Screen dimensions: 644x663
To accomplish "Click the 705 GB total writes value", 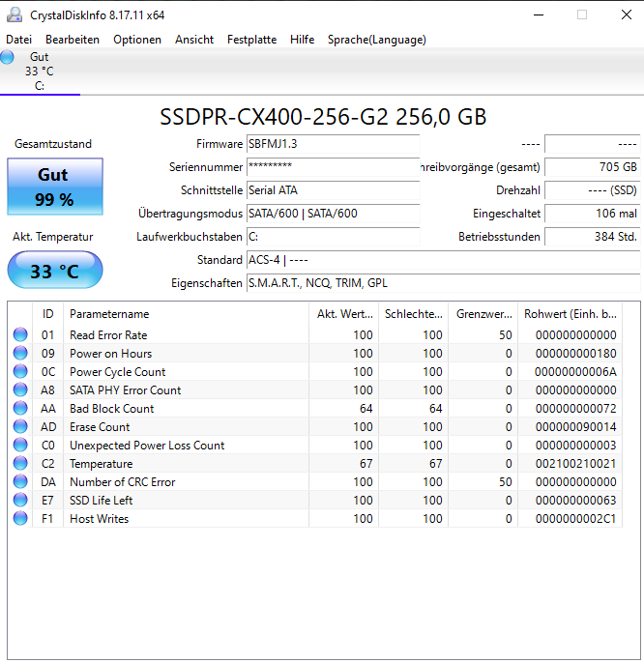I will tap(593, 167).
